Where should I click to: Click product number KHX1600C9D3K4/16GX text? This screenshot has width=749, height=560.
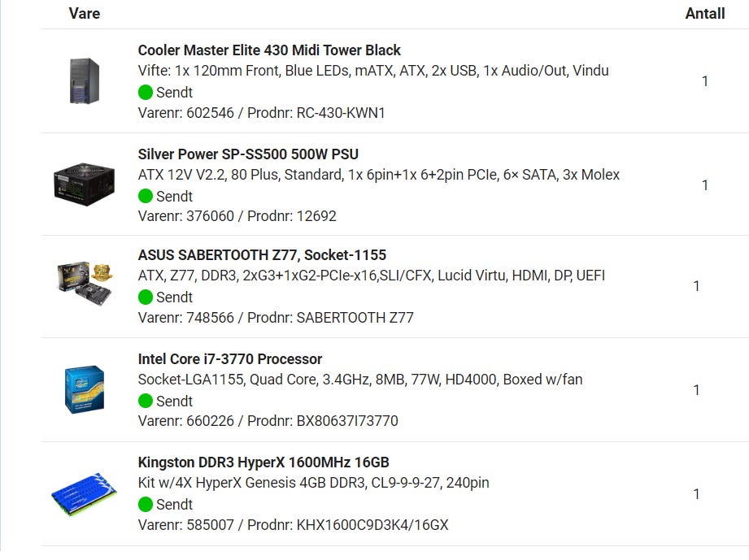(372, 525)
